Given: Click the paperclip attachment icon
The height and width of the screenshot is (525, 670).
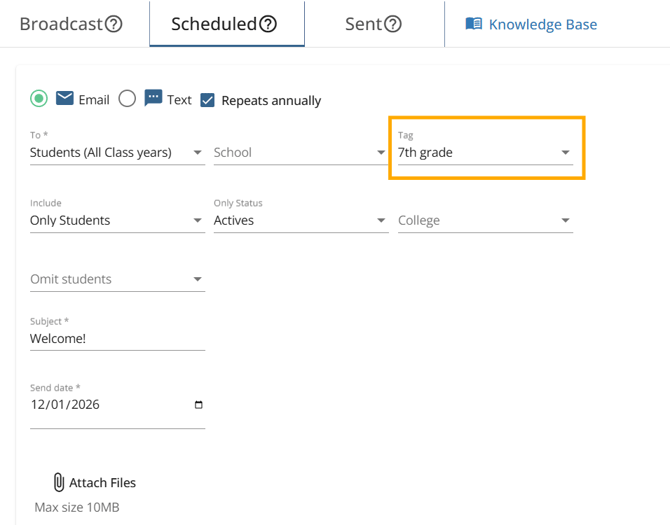Looking at the screenshot, I should tap(58, 482).
